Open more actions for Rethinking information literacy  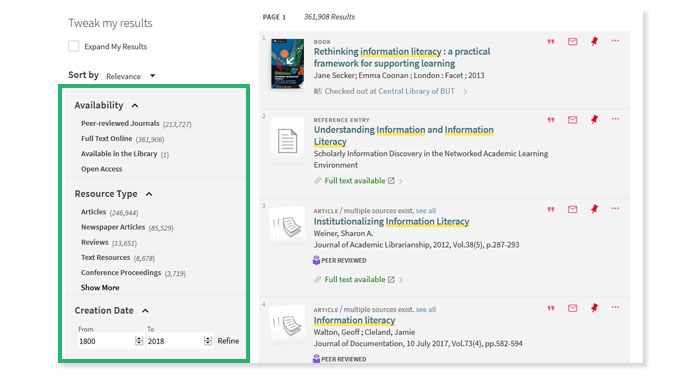(x=616, y=41)
